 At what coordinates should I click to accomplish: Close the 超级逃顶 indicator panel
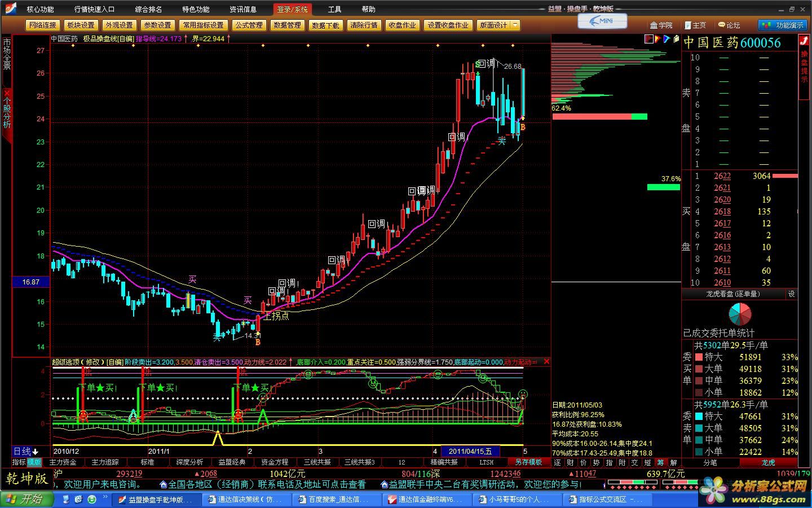point(546,361)
